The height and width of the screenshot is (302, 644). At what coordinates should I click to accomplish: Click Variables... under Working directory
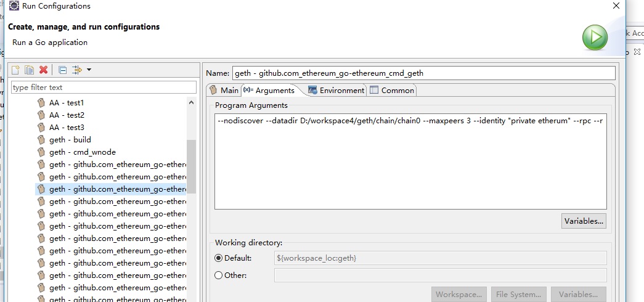click(578, 294)
